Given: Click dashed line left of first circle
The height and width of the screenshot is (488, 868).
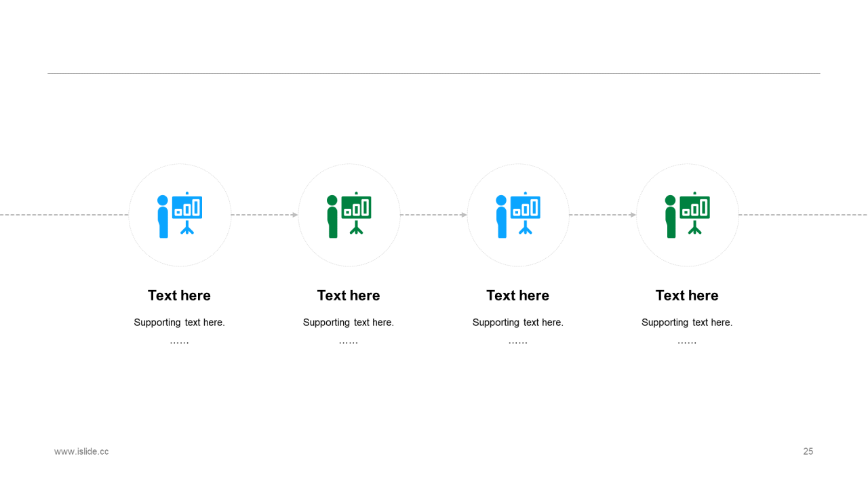Looking at the screenshot, I should pos(64,215).
